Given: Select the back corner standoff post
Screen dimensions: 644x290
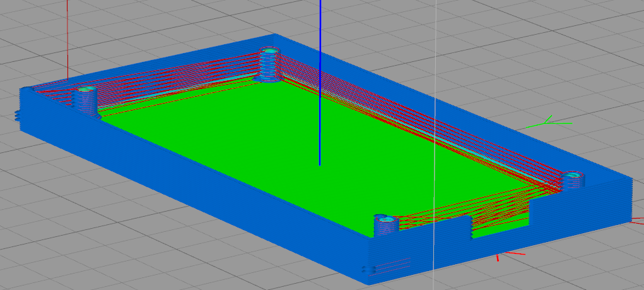Looking at the screenshot, I should [x=269, y=64].
